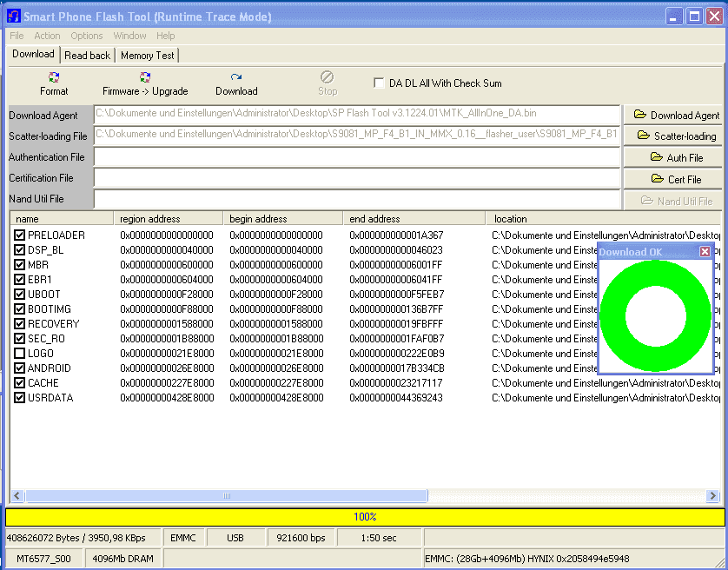Toggle the MBR partition checkbox
Image resolution: width=728 pixels, height=570 pixels.
[x=19, y=265]
